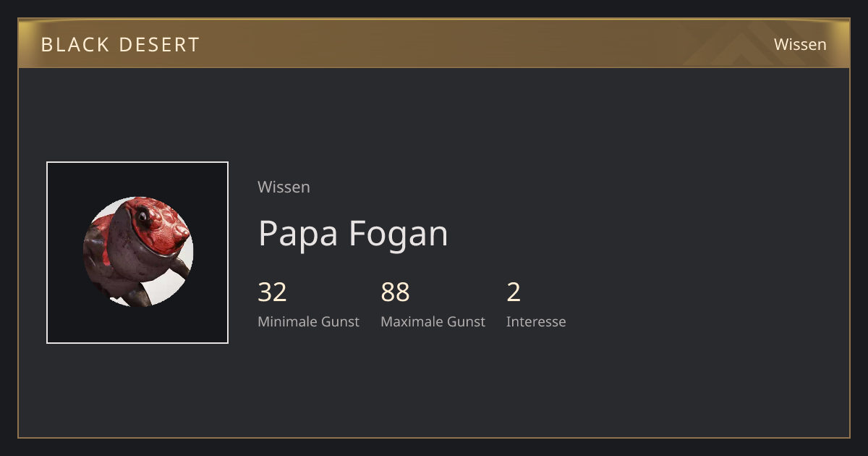
Task: Select the number 88 stat
Action: [x=395, y=292]
